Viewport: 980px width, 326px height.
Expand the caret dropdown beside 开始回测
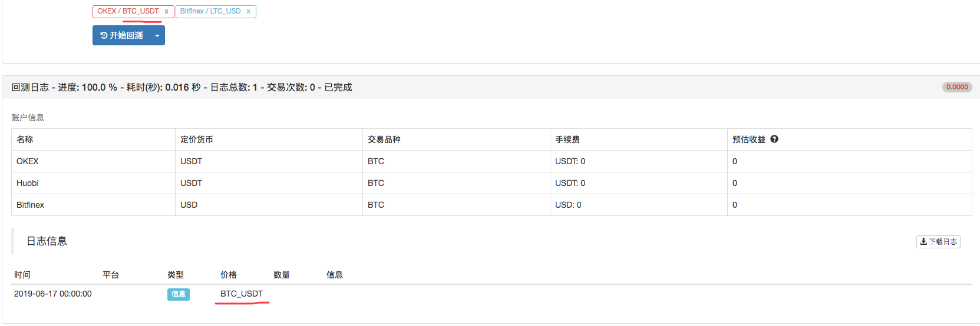(157, 35)
